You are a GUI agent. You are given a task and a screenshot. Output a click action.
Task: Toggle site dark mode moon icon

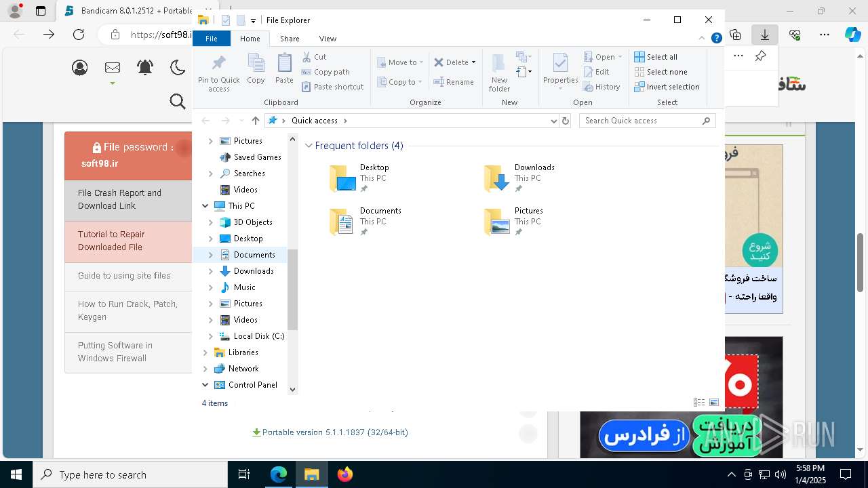click(178, 67)
